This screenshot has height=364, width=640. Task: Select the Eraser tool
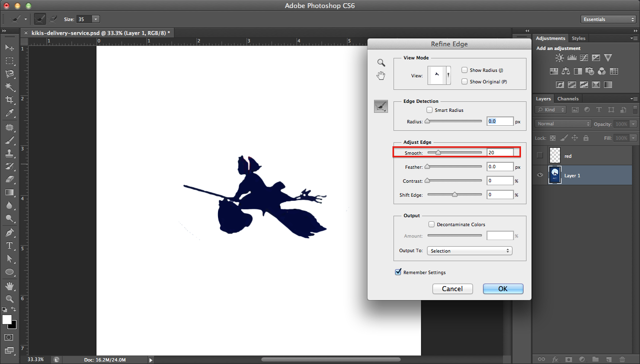tap(9, 179)
